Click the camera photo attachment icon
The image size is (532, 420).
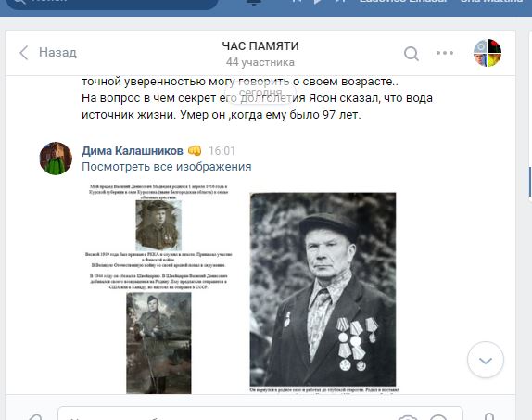coord(407,417)
